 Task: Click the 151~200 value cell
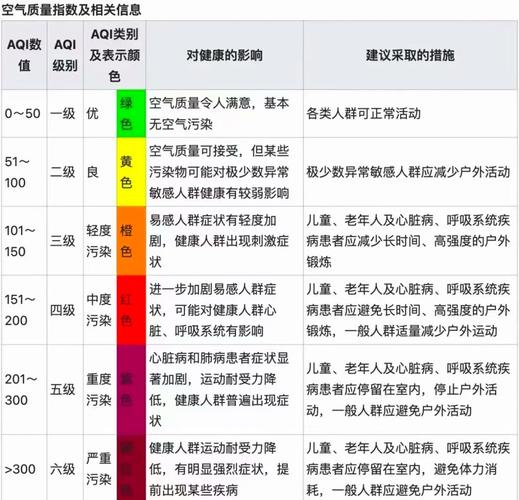[24, 310]
